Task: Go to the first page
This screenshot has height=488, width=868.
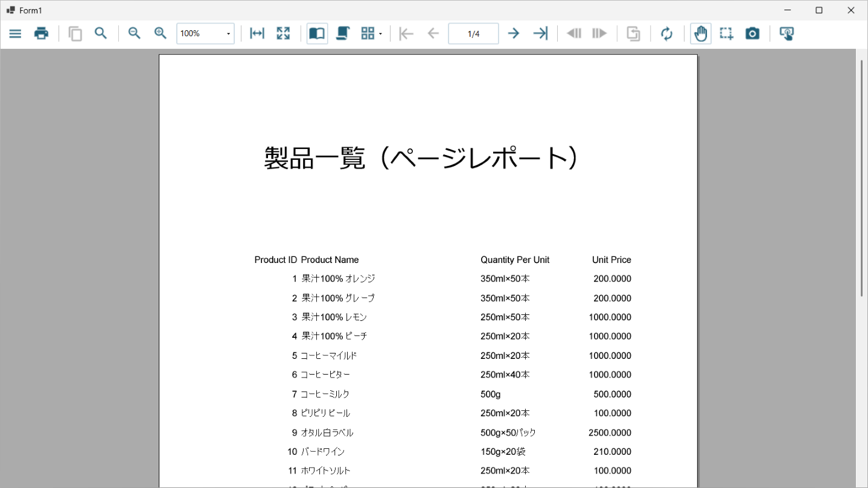Action: tap(407, 34)
